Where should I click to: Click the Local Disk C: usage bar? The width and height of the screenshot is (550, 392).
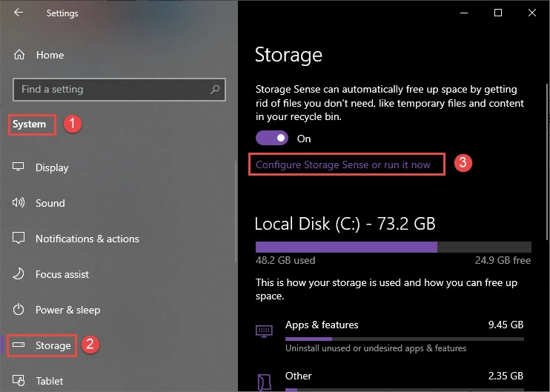click(x=393, y=247)
